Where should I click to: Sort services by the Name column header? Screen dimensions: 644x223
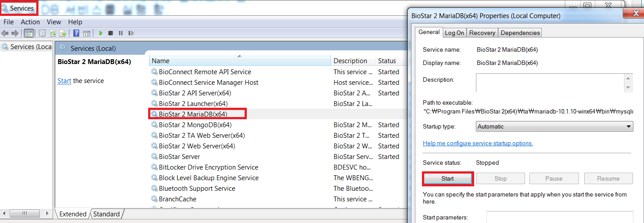pyautogui.click(x=240, y=61)
